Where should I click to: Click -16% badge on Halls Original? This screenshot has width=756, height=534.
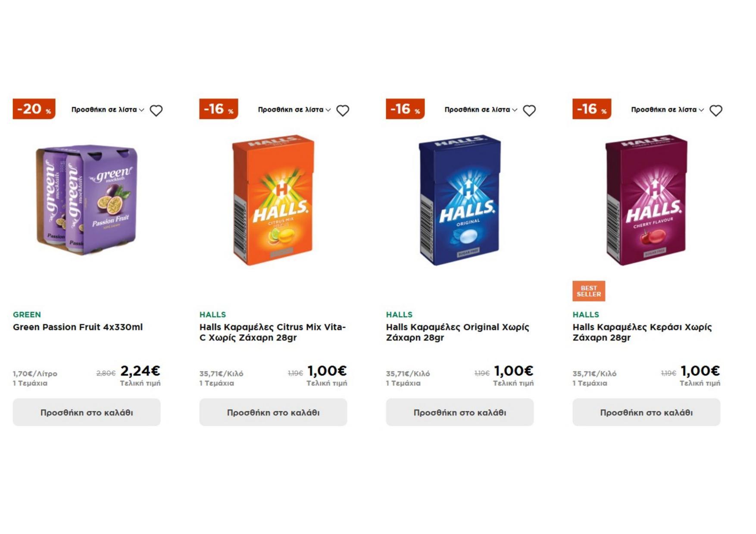tap(405, 109)
